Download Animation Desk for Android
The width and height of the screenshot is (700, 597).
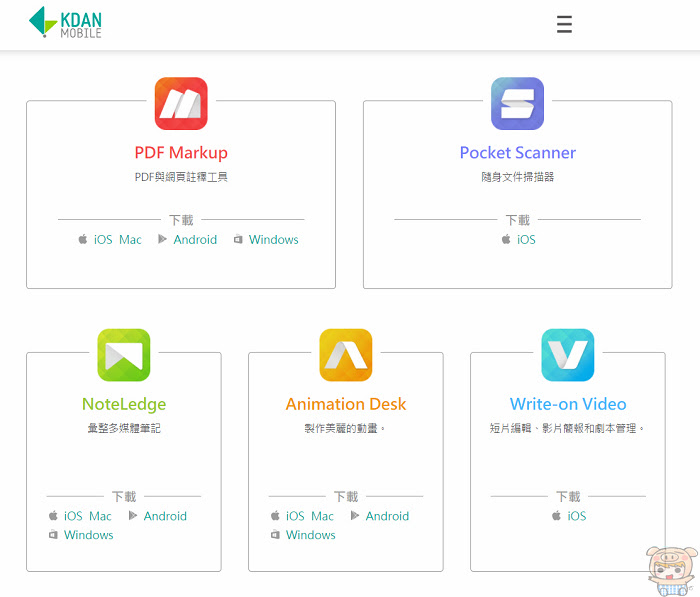pos(387,516)
